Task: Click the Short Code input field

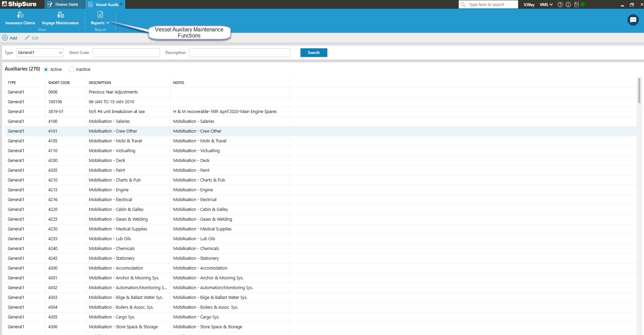Action: (x=126, y=53)
